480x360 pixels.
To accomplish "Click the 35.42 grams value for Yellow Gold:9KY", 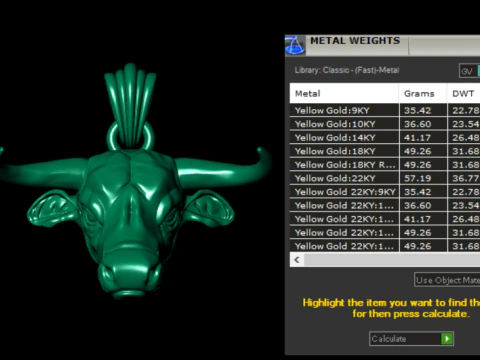I will (418, 111).
